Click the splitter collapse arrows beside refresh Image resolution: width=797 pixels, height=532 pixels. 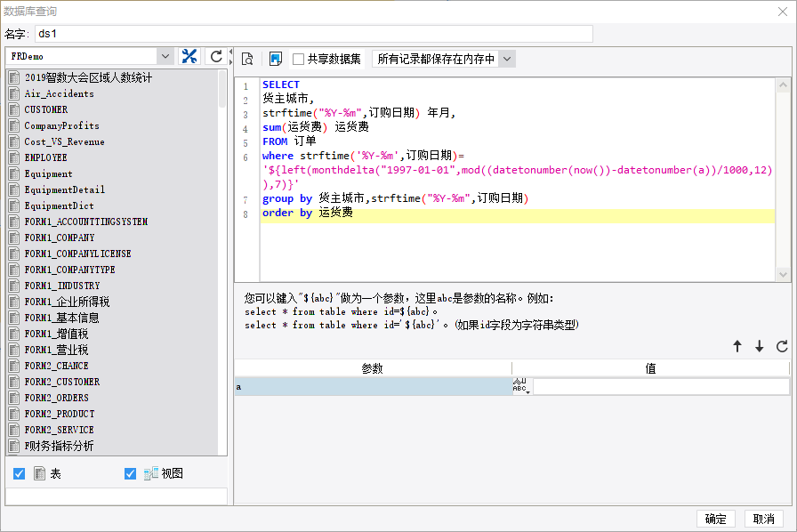point(230,56)
